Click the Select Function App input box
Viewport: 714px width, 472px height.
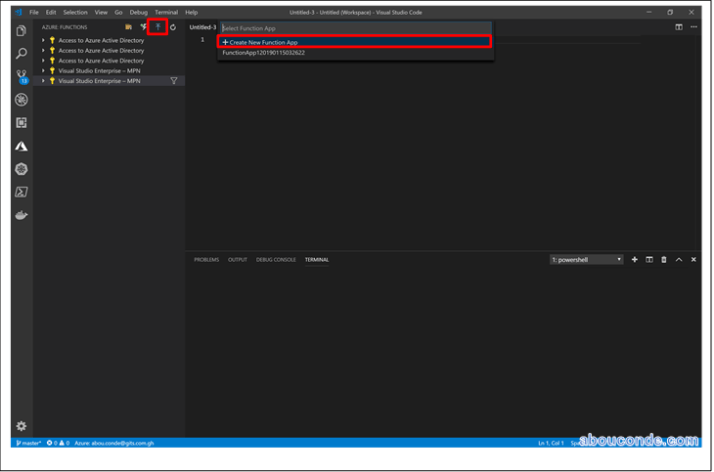point(355,28)
